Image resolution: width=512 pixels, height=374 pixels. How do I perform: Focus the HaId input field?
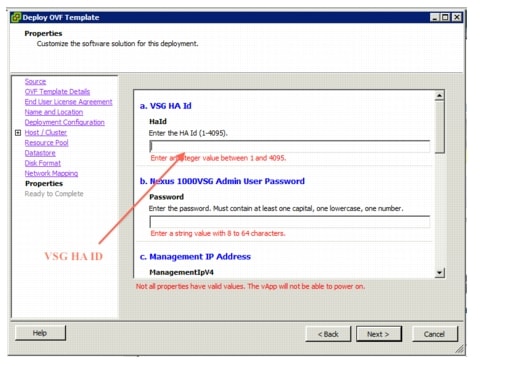(x=289, y=146)
